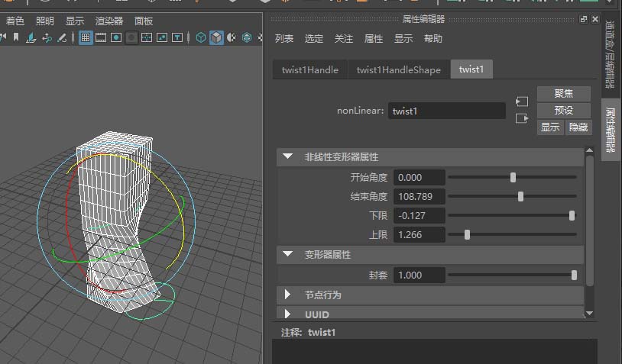Screen dimensions: 622x364
Task: Collapse the 变形器属性 section
Action: pos(288,254)
